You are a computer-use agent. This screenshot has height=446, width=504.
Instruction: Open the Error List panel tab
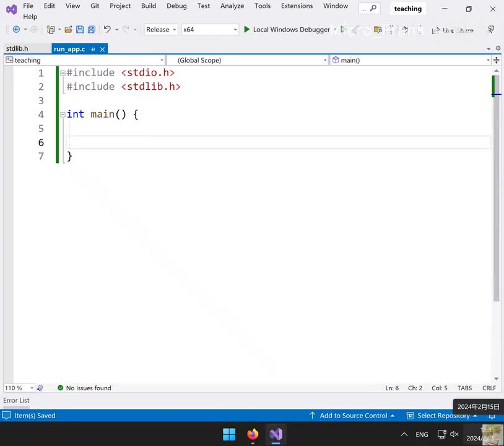16,400
